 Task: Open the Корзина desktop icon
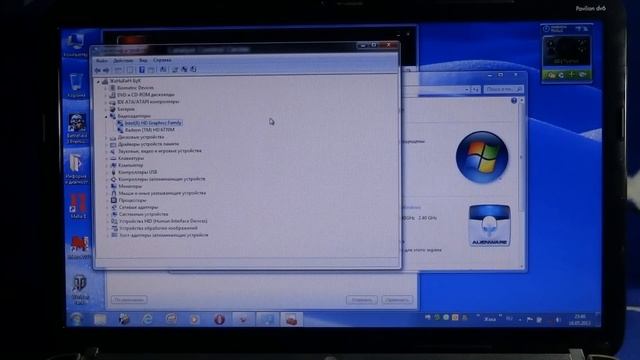pos(76,86)
